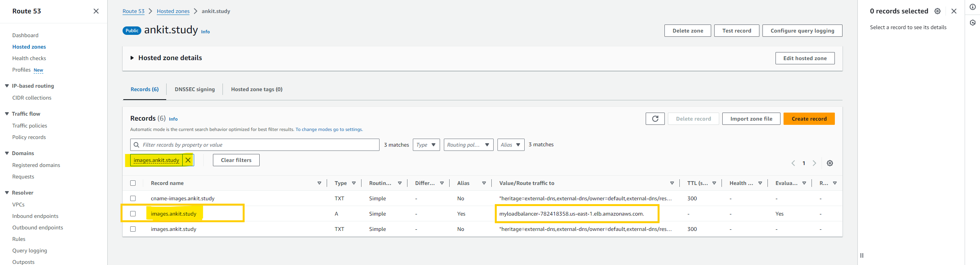Close the records selected details panel
The image size is (980, 265).
pyautogui.click(x=954, y=11)
